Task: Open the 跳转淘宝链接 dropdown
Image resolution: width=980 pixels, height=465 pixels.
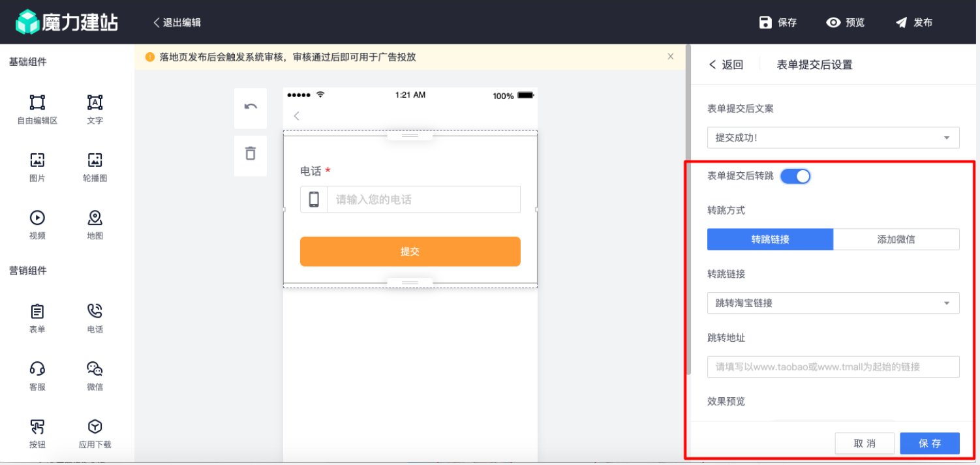Action: coord(833,303)
